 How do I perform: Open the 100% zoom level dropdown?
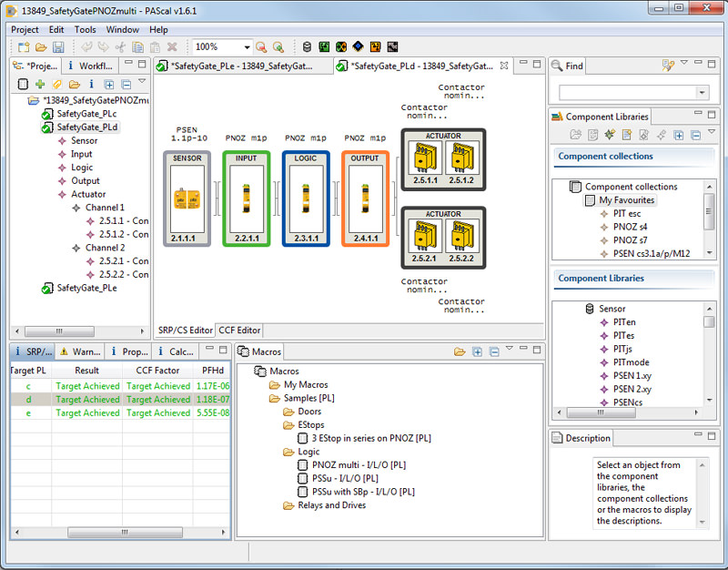(x=247, y=47)
